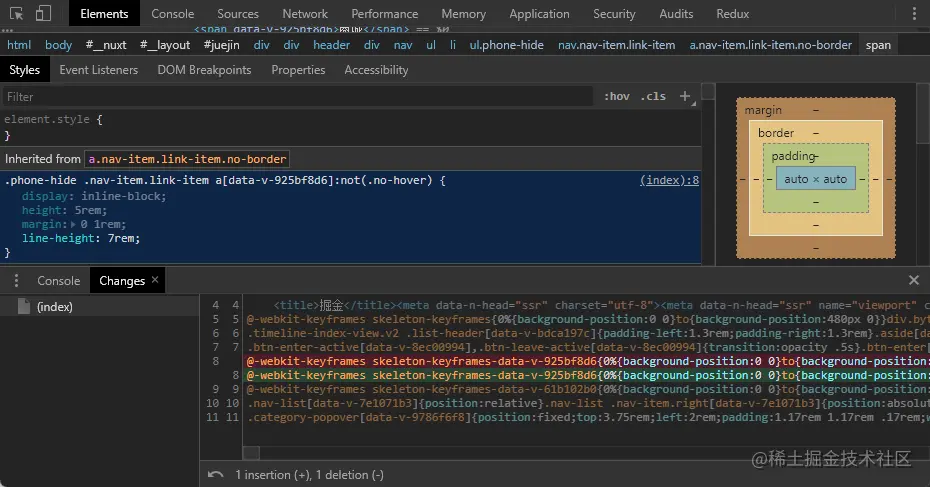Toggle the :hov element state button
The height and width of the screenshot is (487, 930).
coord(617,96)
